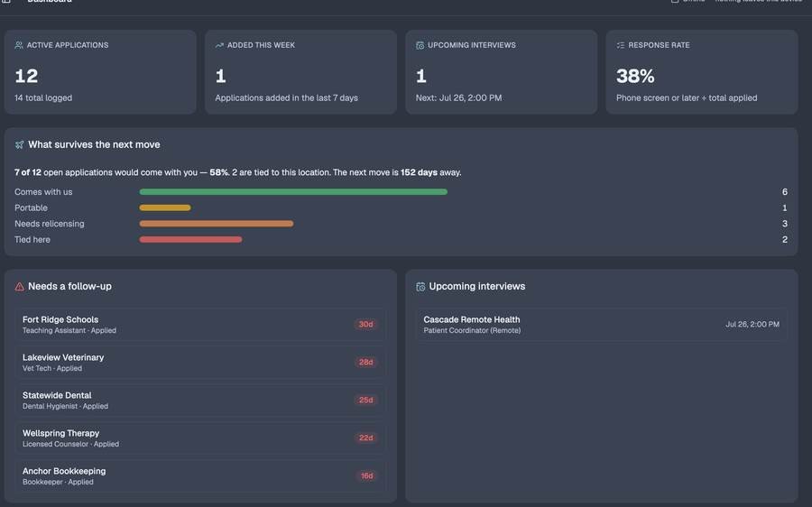Viewport: 812px width, 507px height.
Task: Click the 12 active applications value
Action: 26,76
